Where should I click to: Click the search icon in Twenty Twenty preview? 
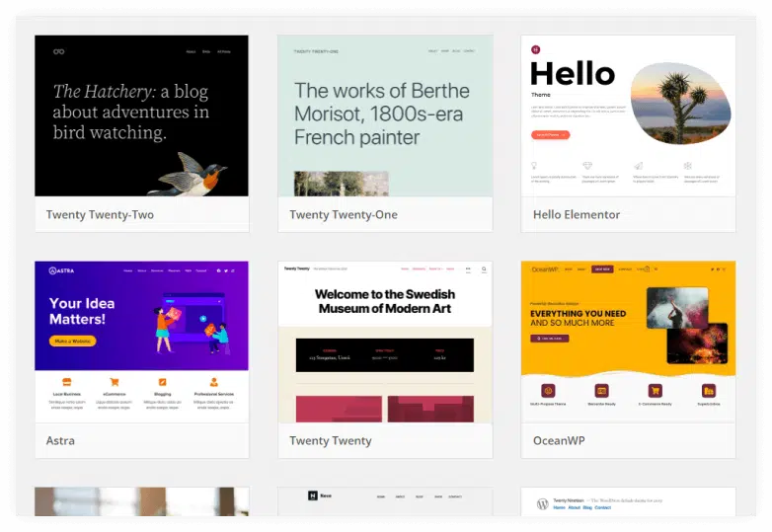click(484, 268)
